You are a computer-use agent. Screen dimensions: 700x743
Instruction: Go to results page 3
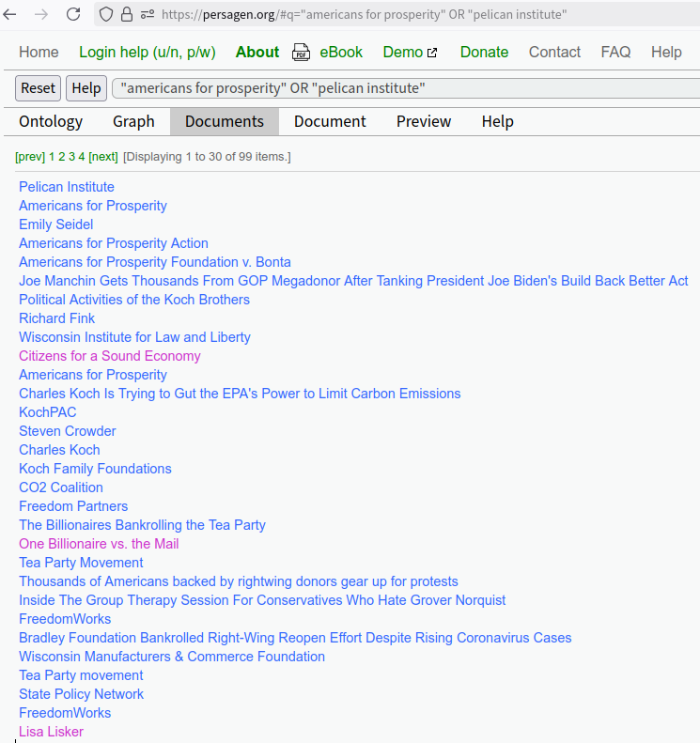coord(71,157)
